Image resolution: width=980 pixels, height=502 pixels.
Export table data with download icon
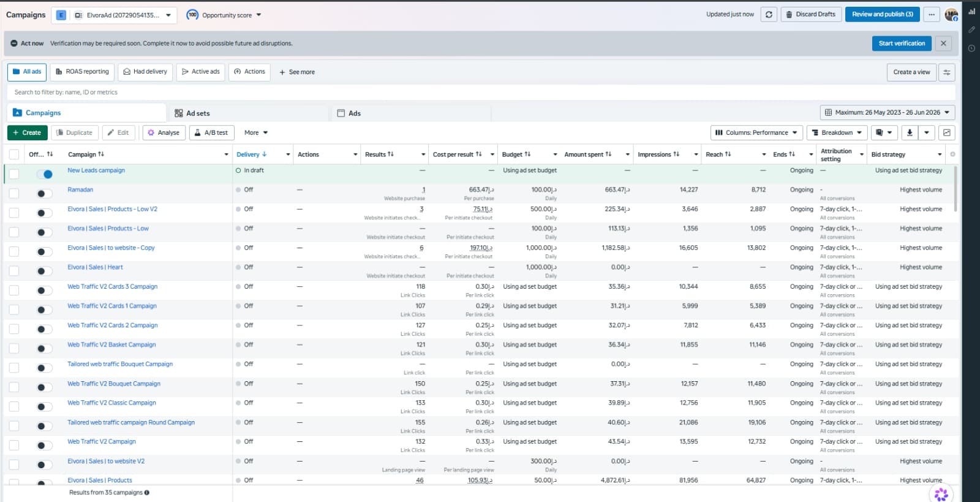pyautogui.click(x=910, y=132)
